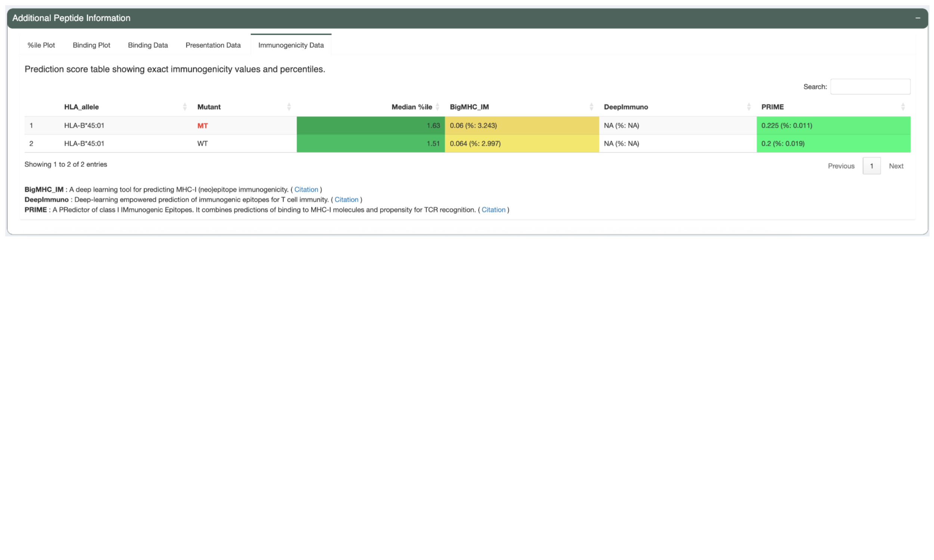Click BigMHC_IM cell 0.06 (%: 3.243)
This screenshot has height=560, width=934.
522,126
